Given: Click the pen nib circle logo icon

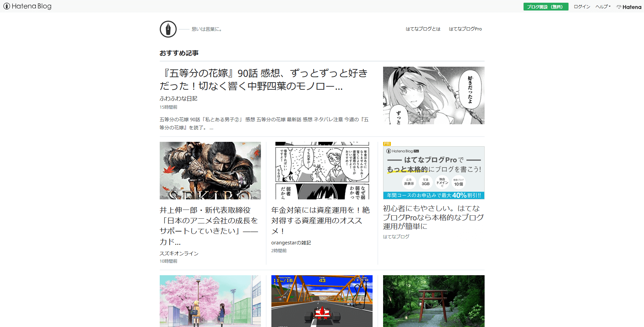Looking at the screenshot, I should coord(168,29).
